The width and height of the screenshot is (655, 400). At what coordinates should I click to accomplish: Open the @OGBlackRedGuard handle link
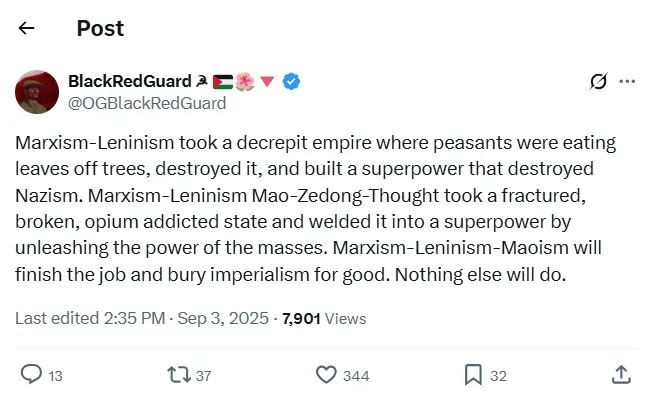coord(146,103)
